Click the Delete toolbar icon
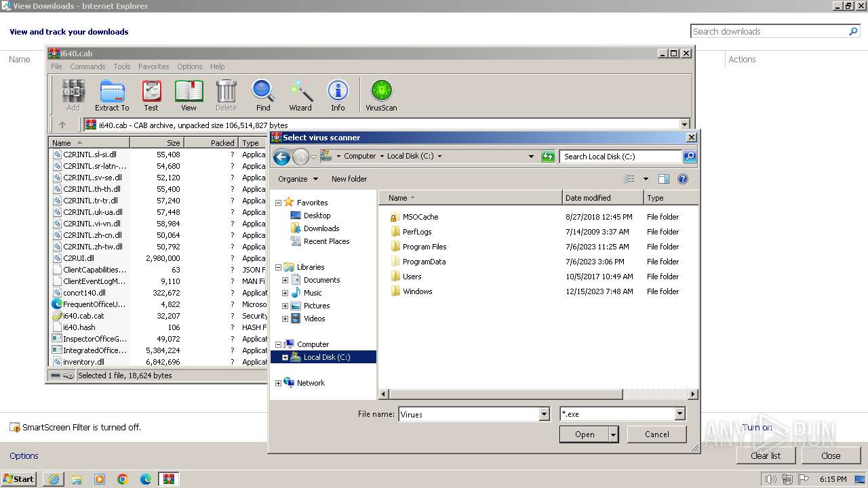The width and height of the screenshot is (868, 488). [226, 96]
